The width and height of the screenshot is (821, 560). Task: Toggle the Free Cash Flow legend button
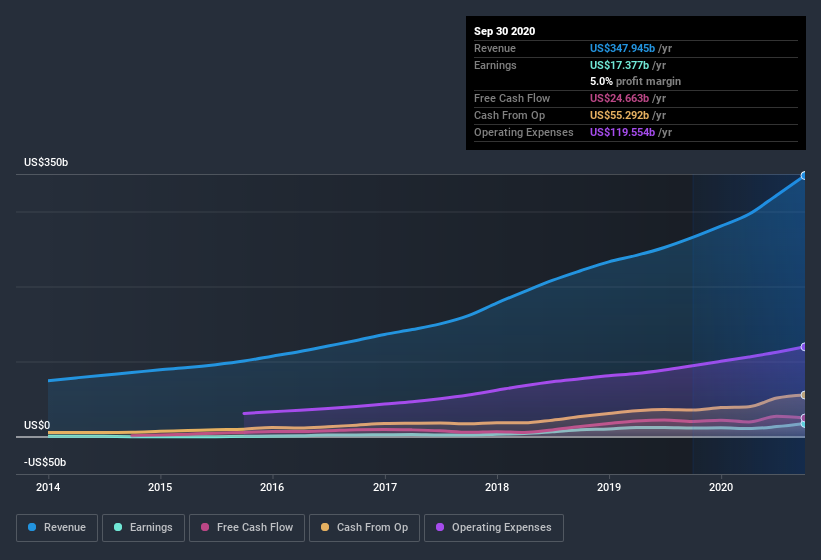pyautogui.click(x=247, y=528)
